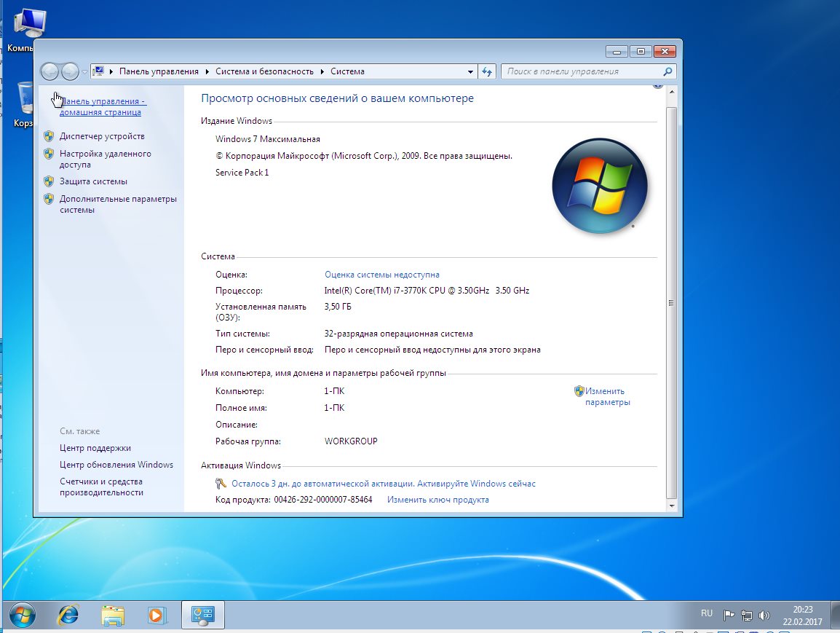The image size is (840, 633).
Task: Click 32-разрядная операционная система text
Action: click(x=398, y=334)
